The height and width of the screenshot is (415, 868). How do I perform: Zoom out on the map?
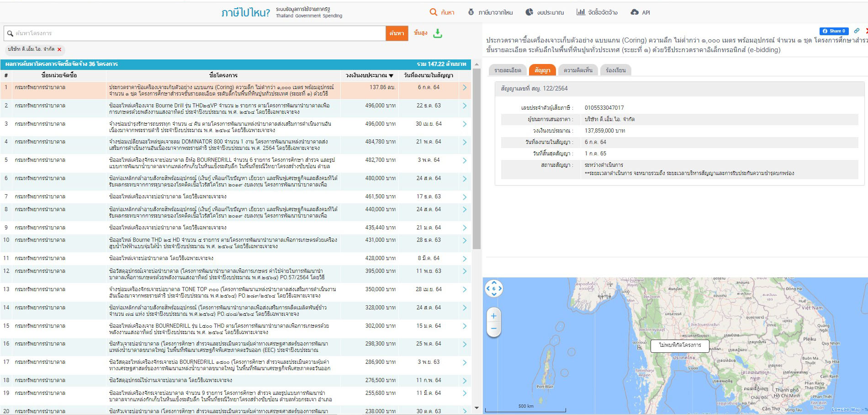click(493, 329)
